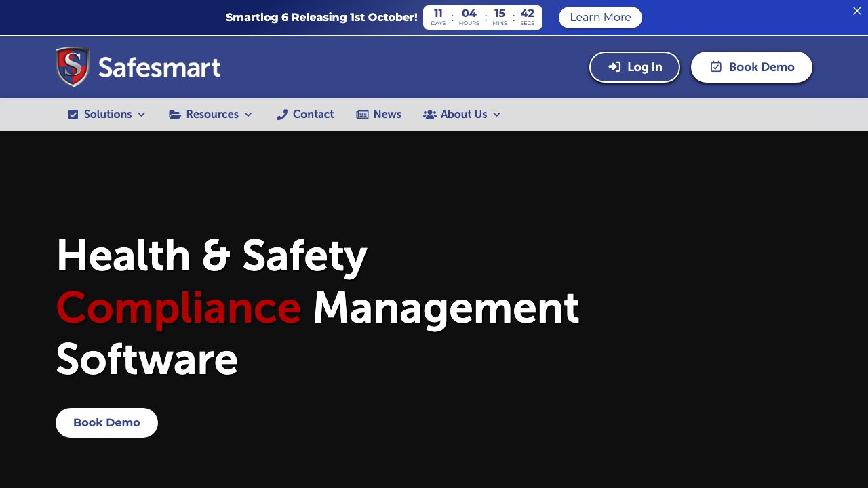This screenshot has width=868, height=488.
Task: Click the phone icon beside Contact
Action: click(282, 115)
